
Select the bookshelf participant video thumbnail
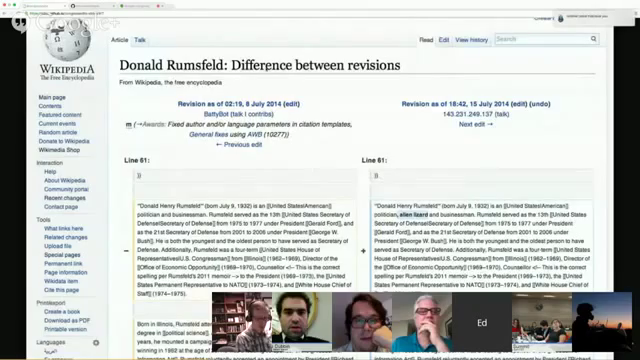point(242,322)
